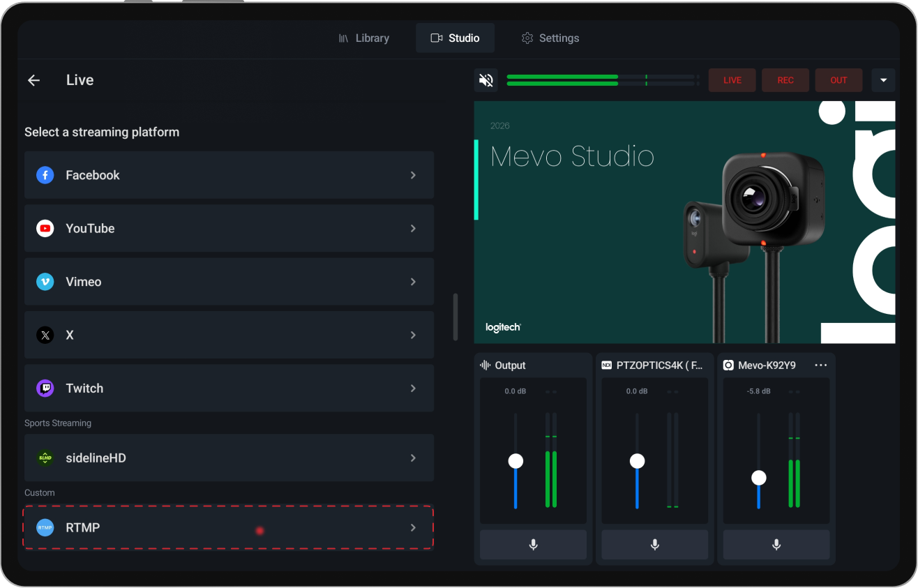
Task: Adjust the PTZOPTICS4K volume slider
Action: click(x=637, y=460)
